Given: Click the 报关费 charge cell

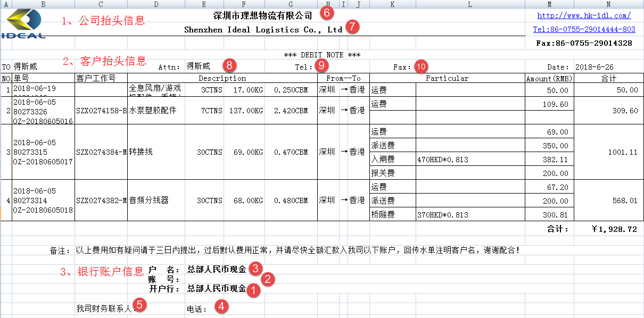Looking at the screenshot, I should click(x=393, y=173).
